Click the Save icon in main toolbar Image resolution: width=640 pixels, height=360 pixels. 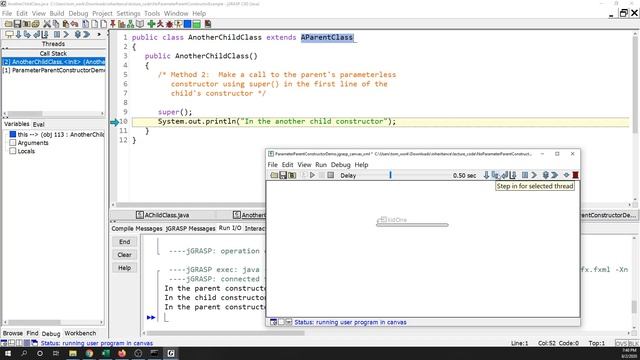point(17,24)
